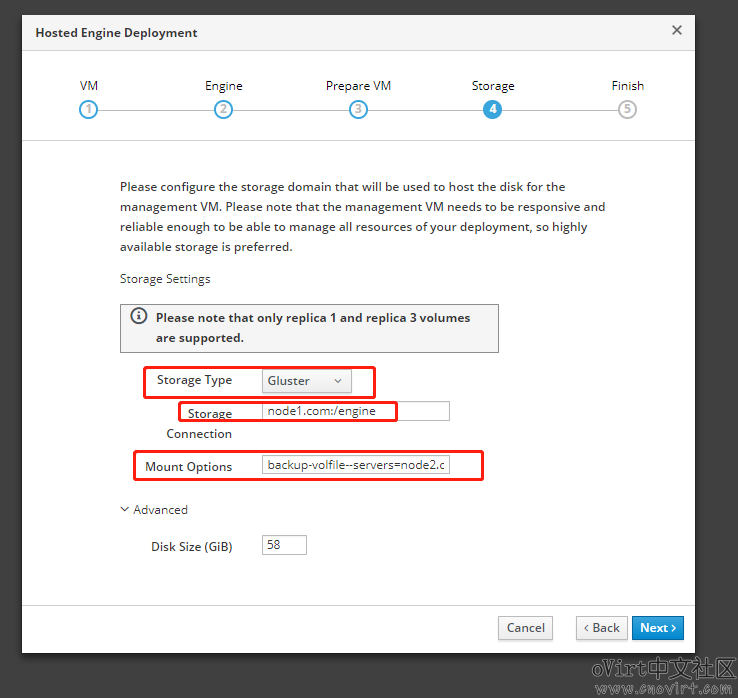Focus the Storage Connection input field
This screenshot has height=698, width=738.
click(x=355, y=411)
